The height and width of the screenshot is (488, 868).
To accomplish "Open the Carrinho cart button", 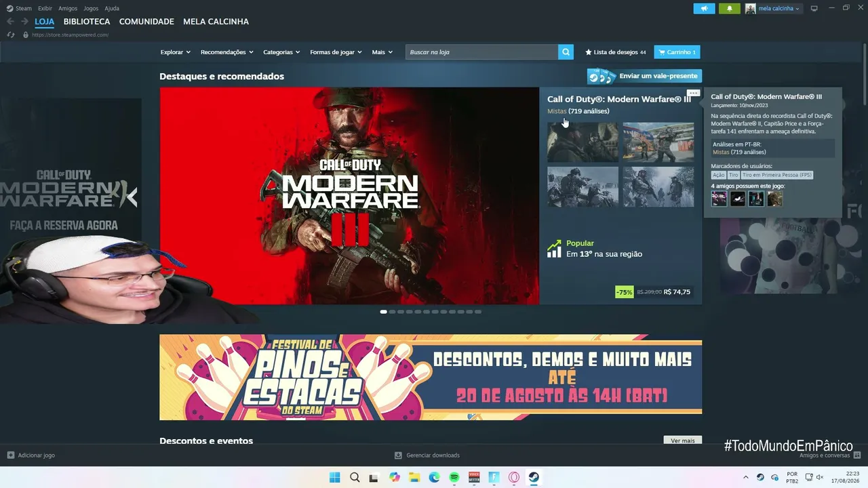I will [x=677, y=52].
